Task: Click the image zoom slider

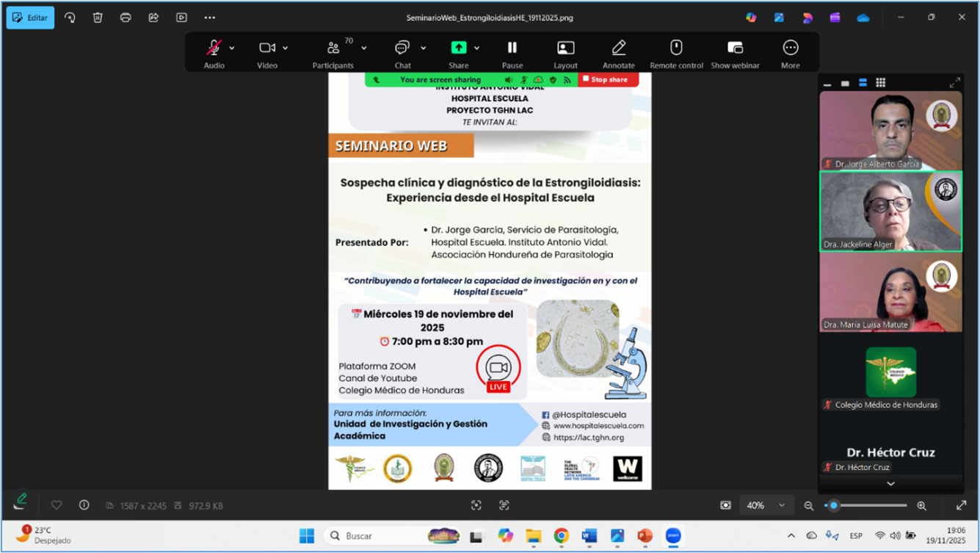Action: pyautogui.click(x=866, y=505)
